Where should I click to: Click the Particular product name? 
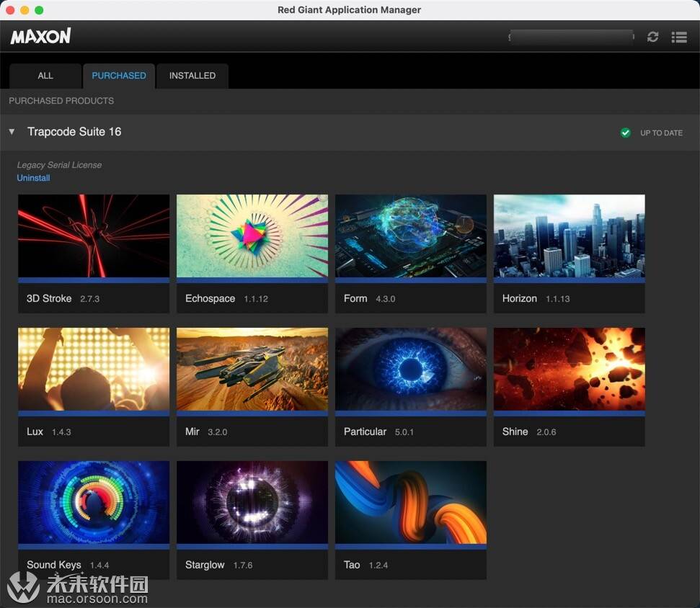click(x=365, y=432)
